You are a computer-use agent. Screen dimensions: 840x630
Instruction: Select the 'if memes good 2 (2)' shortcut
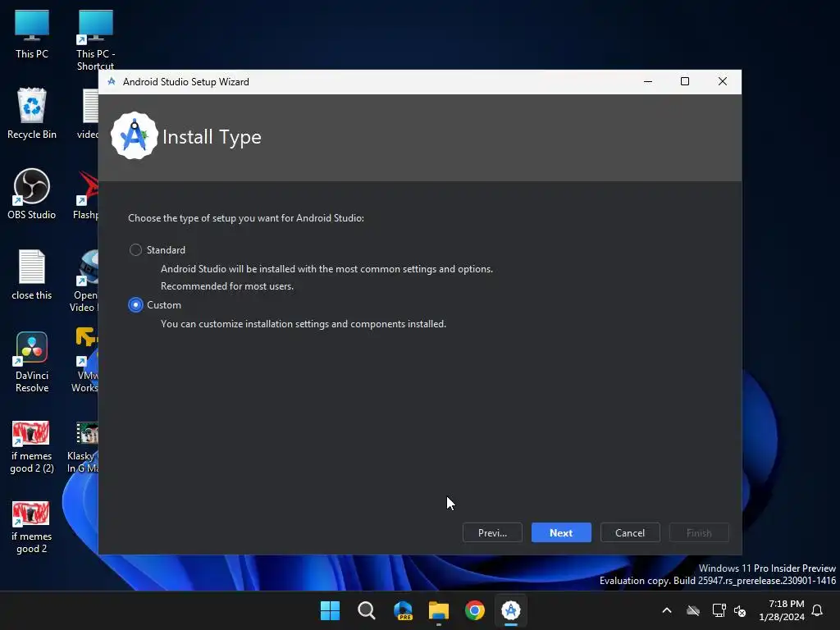32,447
